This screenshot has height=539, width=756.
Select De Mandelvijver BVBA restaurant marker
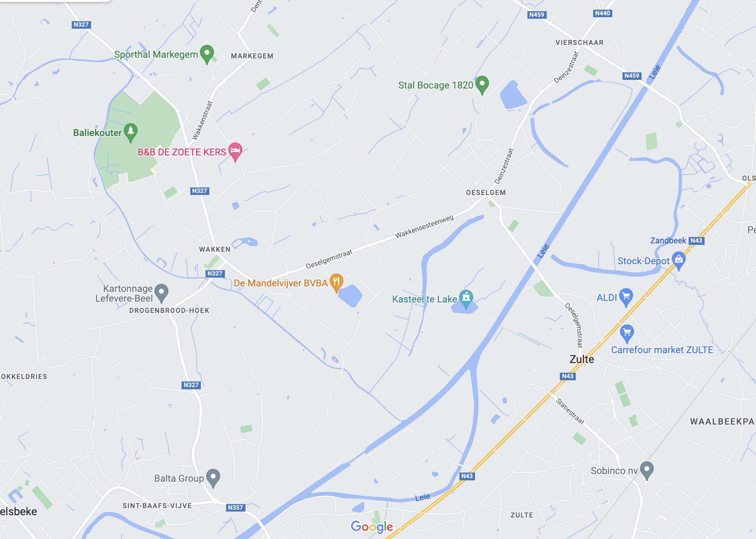coord(336,283)
